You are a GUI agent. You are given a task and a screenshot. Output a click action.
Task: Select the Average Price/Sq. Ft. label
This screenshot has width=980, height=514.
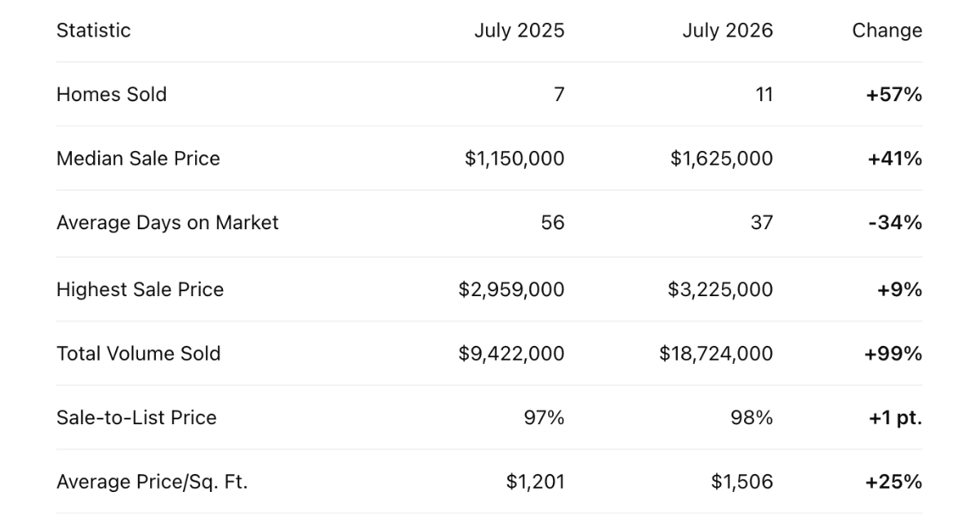coord(152,482)
